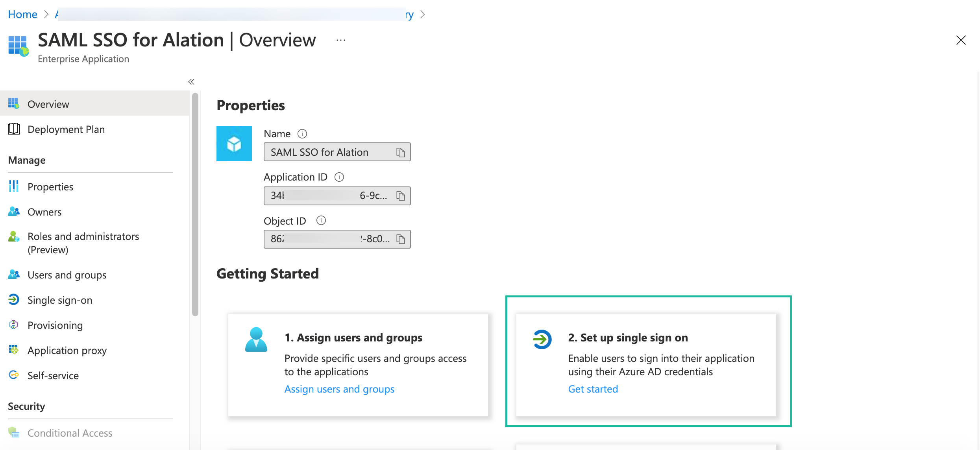Copy the Name field value
Viewport: 980px width, 450px height.
(x=401, y=153)
